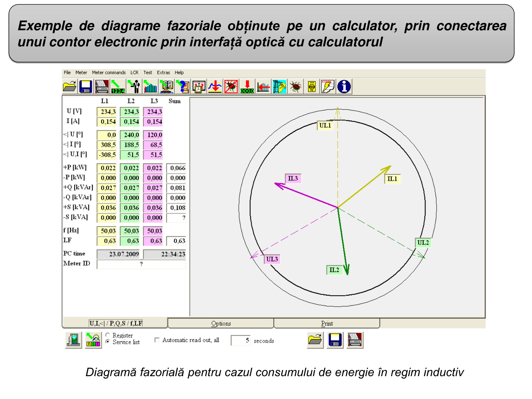Viewport: 532px width, 399px height.
Task: Click the L2 current angle value 188,5
Action: pos(130,145)
